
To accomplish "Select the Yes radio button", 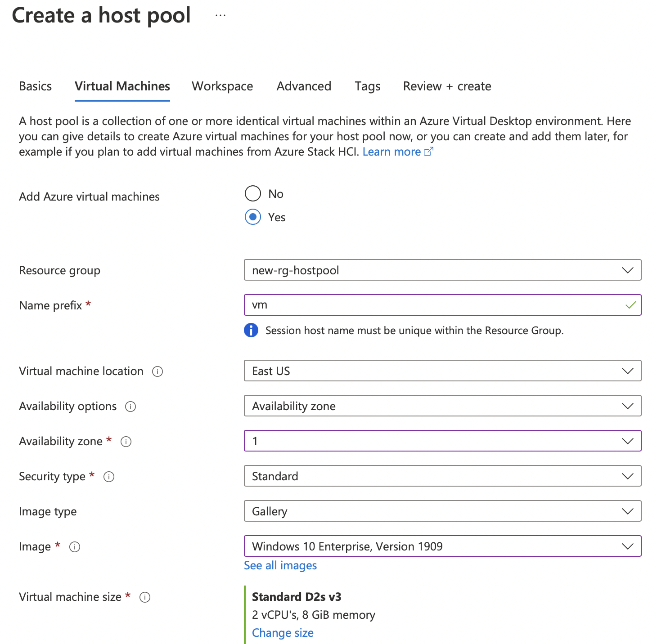I will tap(253, 217).
